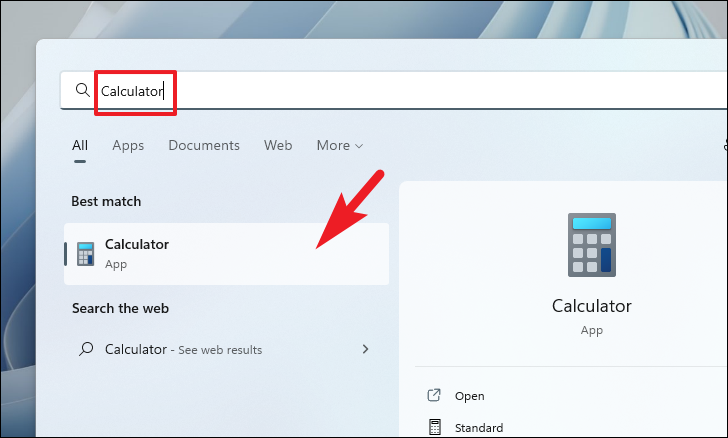
Task: Click the Open external-link icon
Action: click(434, 395)
